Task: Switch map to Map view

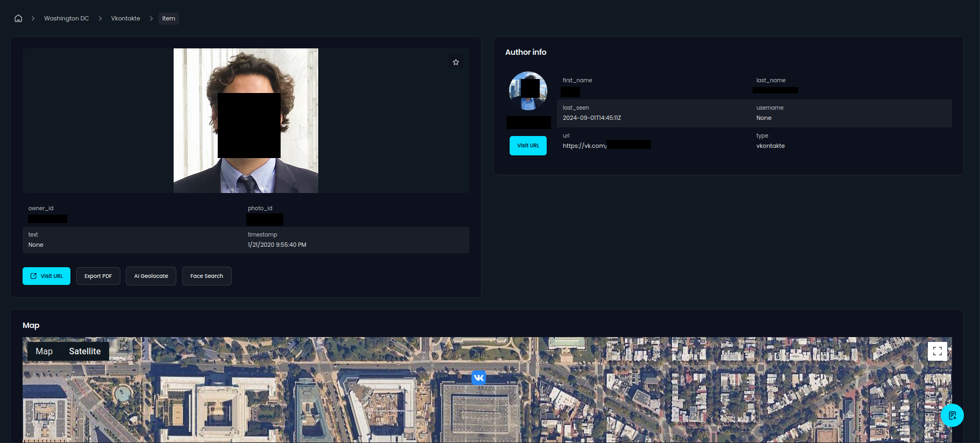Action: [44, 351]
